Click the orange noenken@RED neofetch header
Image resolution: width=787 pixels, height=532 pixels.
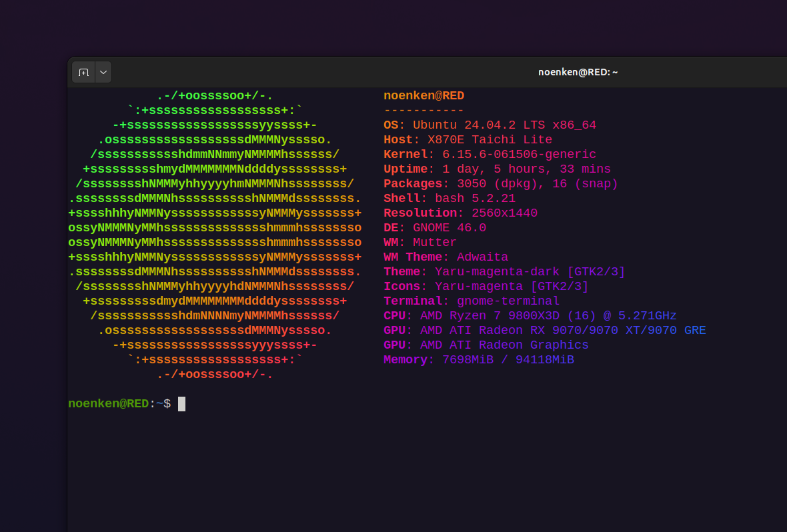(424, 96)
